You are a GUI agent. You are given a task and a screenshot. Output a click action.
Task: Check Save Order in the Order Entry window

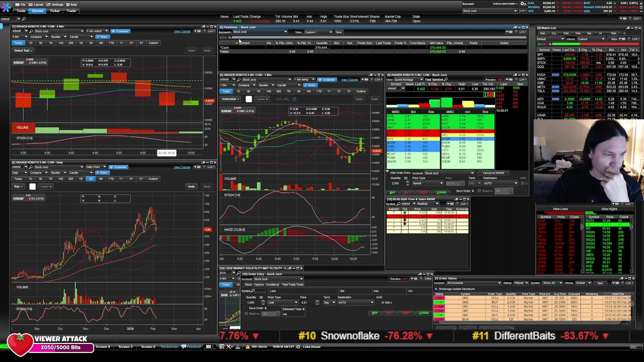[246, 308]
